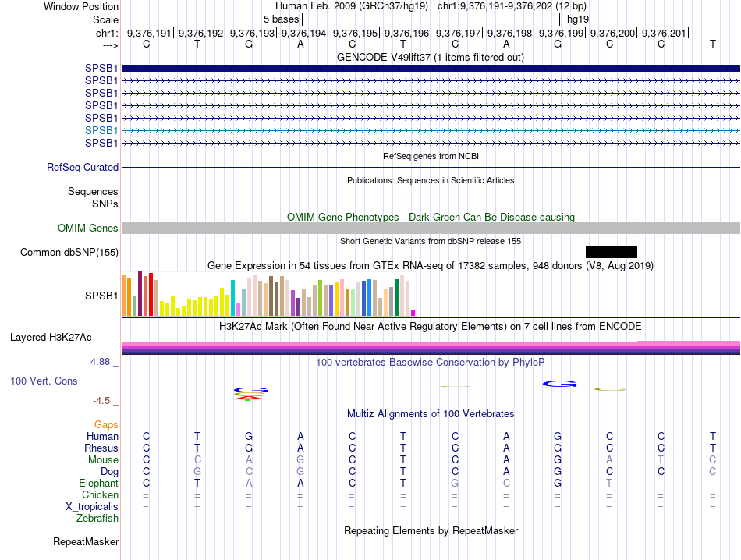741x560 pixels.
Task: Click the light blue SPSB1 transcript label
Action: pos(101,130)
